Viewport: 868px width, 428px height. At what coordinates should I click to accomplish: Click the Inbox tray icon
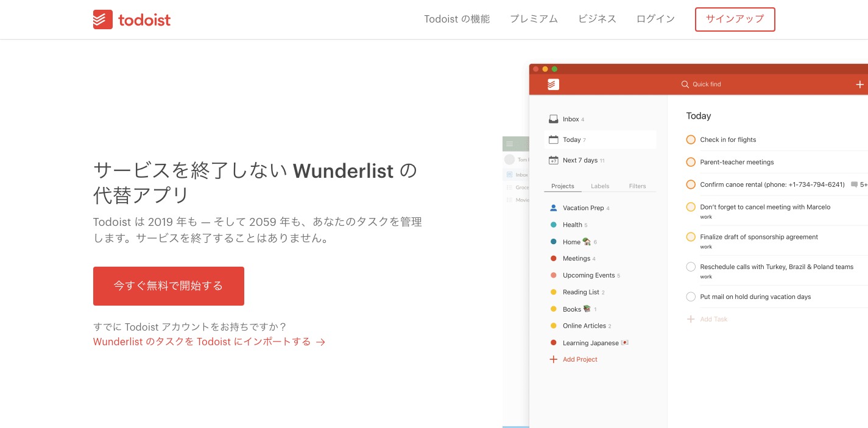[553, 119]
